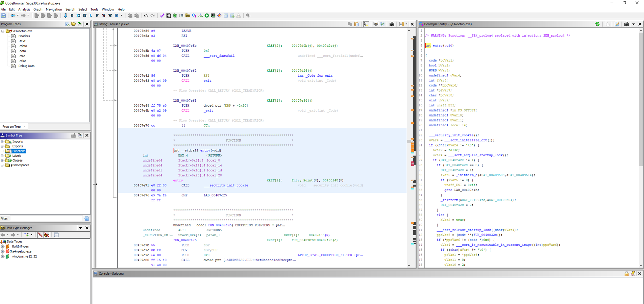Image resolution: width=644 pixels, height=304 pixels.
Task: Navigate to the next Function using F icon
Action: pos(97,15)
